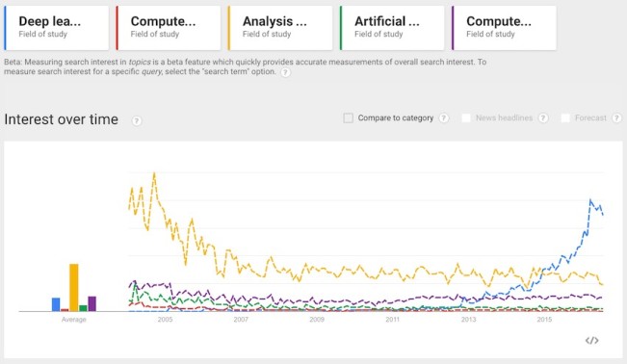This screenshot has width=627, height=364.
Task: Select the Artificial topic card
Action: (x=392, y=28)
